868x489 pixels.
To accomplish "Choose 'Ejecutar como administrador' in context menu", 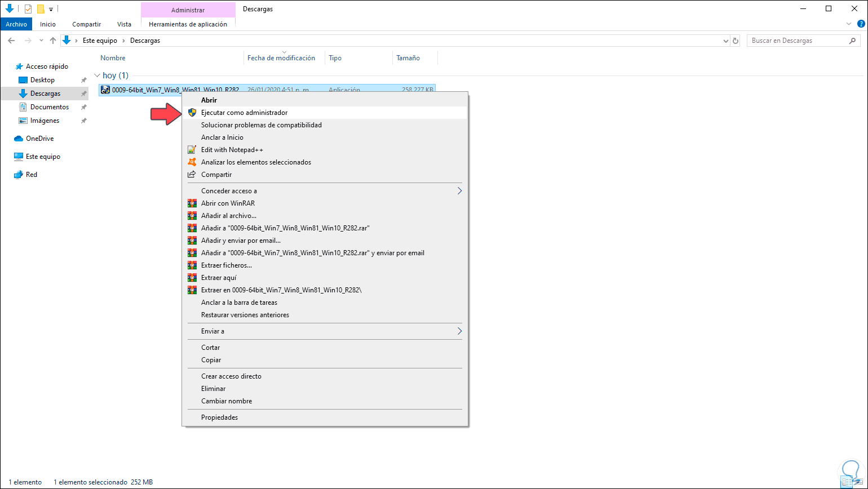I will (244, 113).
